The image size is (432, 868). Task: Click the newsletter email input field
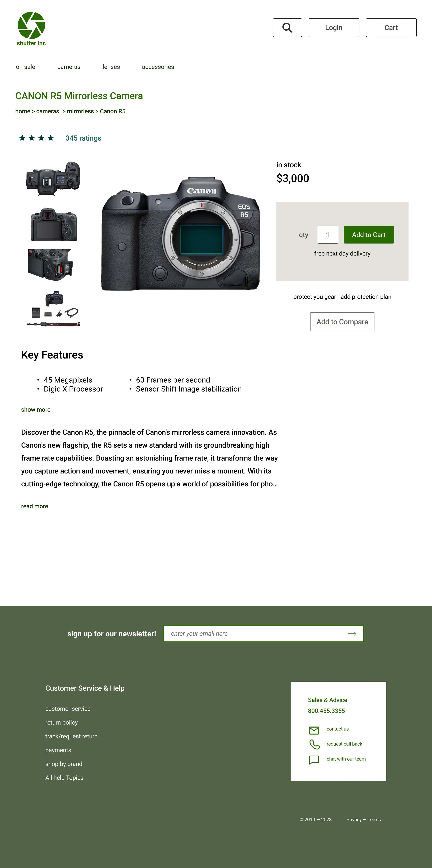point(264,634)
